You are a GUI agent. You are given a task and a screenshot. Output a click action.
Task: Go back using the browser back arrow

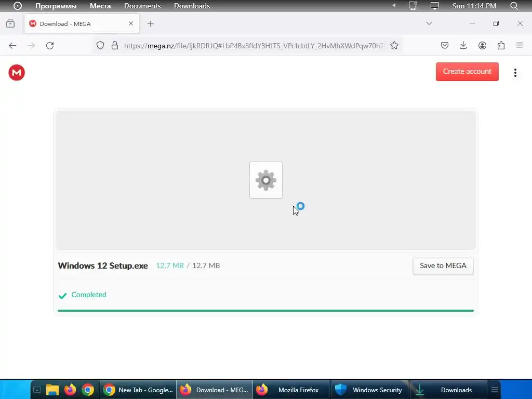click(12, 46)
